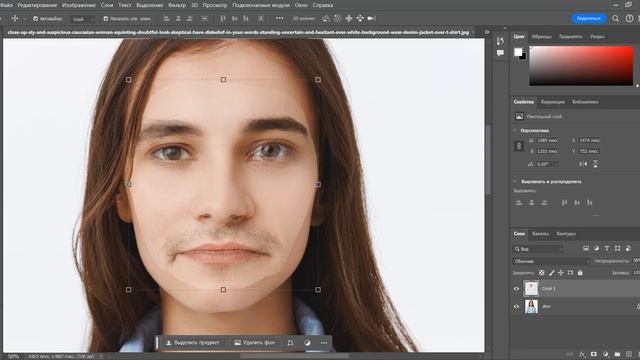Add layer mask icon at panel bottom
The image size is (640, 360).
[x=594, y=354]
